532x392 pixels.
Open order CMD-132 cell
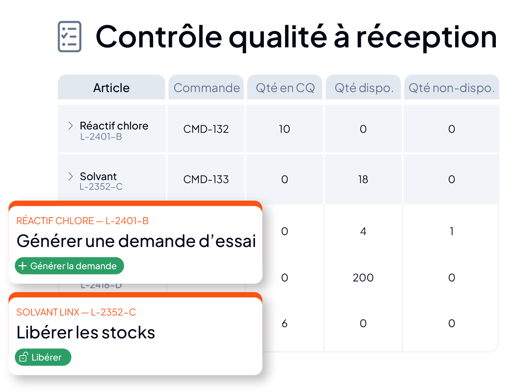tap(206, 129)
